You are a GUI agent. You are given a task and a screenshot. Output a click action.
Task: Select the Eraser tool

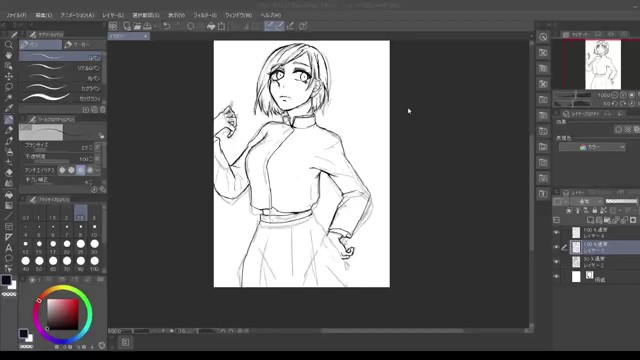(x=9, y=172)
